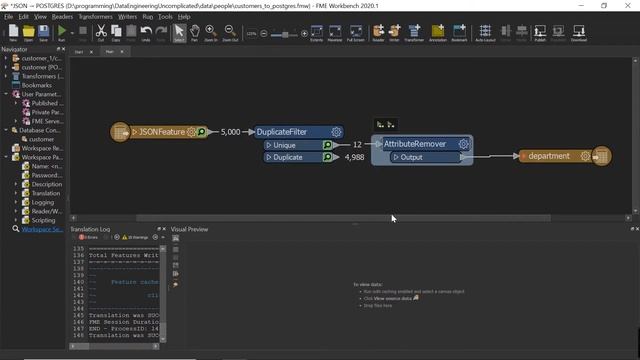Screen dimensions: 640x360
Task: Open the Transformers menu
Action: tap(95, 17)
